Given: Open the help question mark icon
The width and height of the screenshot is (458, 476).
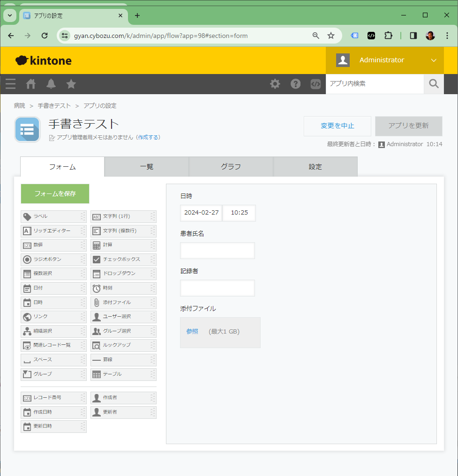Looking at the screenshot, I should 295,84.
